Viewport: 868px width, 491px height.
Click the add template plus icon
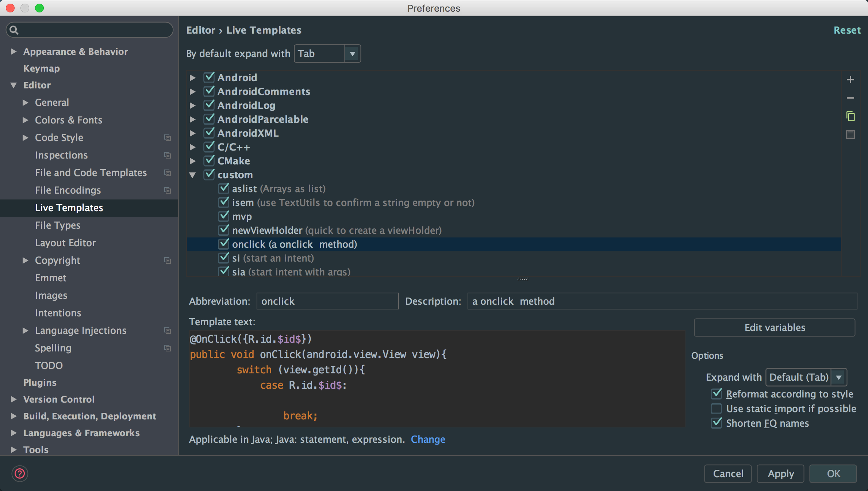pos(850,80)
